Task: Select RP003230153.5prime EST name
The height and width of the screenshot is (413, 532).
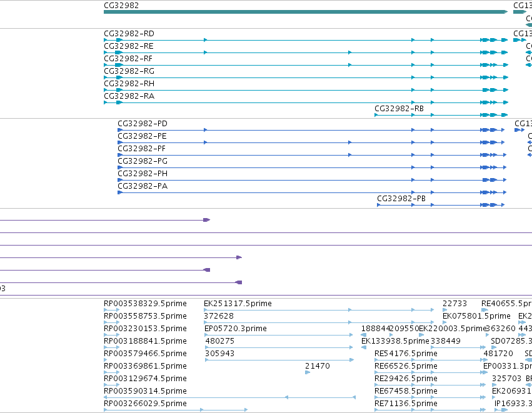Action: coord(145,329)
